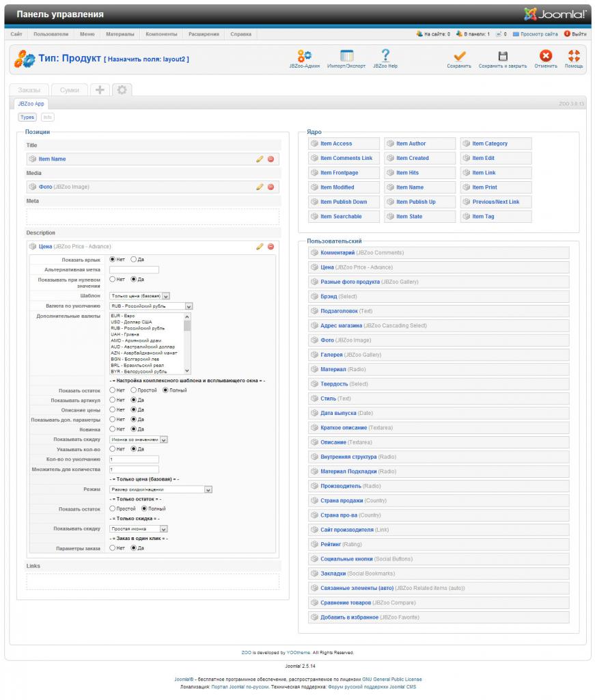
Task: Expand the Режим dropdown
Action: [161, 489]
